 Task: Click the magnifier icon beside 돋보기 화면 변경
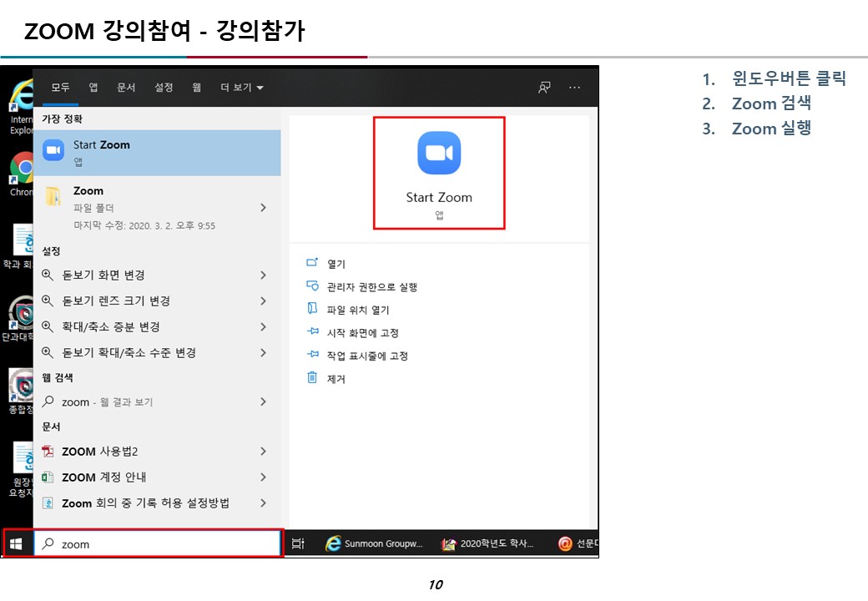(48, 275)
